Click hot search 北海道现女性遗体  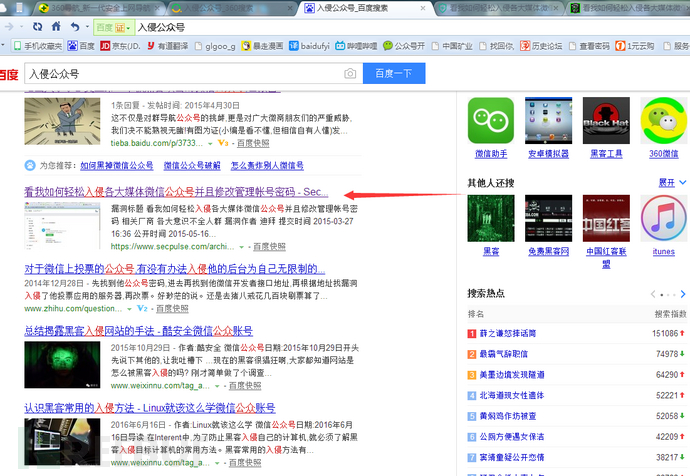coord(512,395)
